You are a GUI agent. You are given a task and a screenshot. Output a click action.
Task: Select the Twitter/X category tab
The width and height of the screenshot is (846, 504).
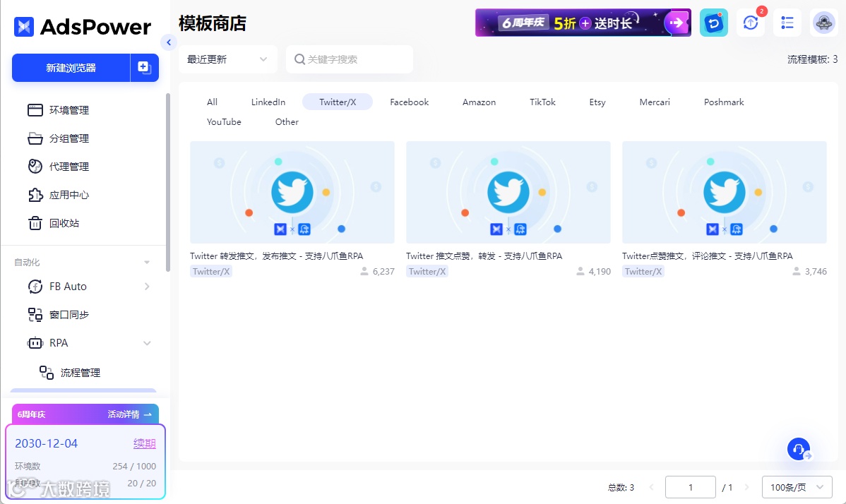pos(338,102)
